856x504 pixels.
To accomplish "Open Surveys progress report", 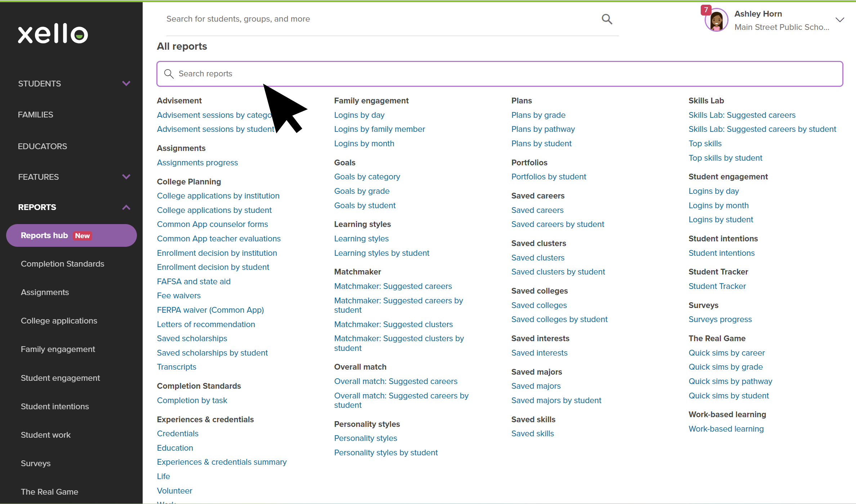I will (x=721, y=319).
